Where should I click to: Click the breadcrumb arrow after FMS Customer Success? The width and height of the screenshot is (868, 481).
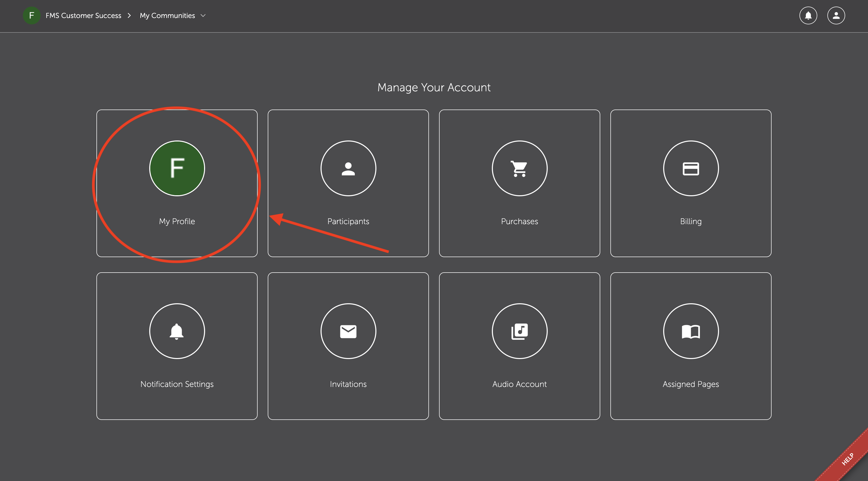pos(129,15)
